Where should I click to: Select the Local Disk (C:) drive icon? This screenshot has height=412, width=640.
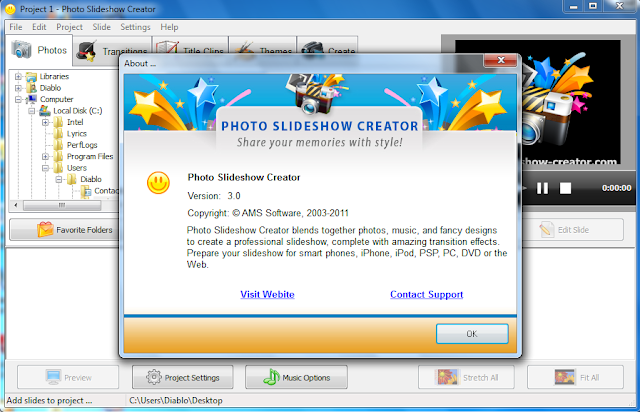[45, 111]
